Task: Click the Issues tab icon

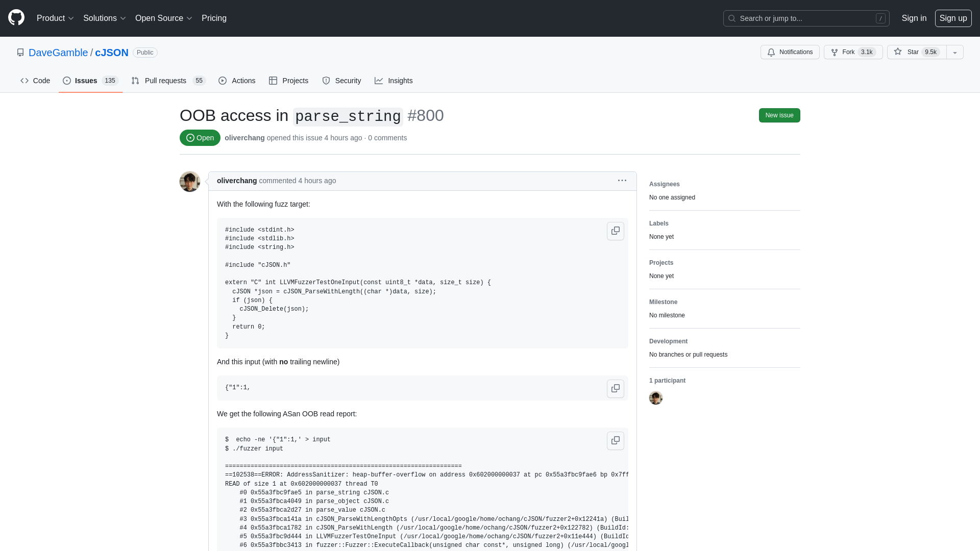Action: (67, 81)
